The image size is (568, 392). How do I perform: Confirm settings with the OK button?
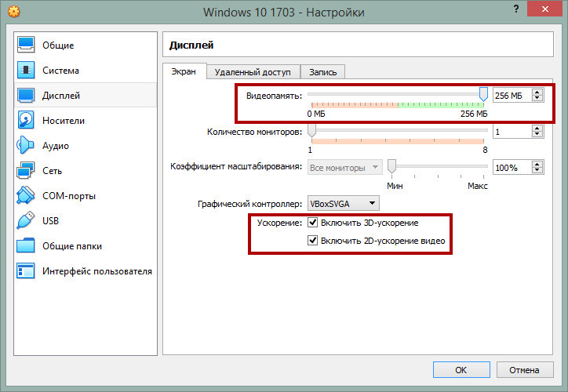pos(461,370)
